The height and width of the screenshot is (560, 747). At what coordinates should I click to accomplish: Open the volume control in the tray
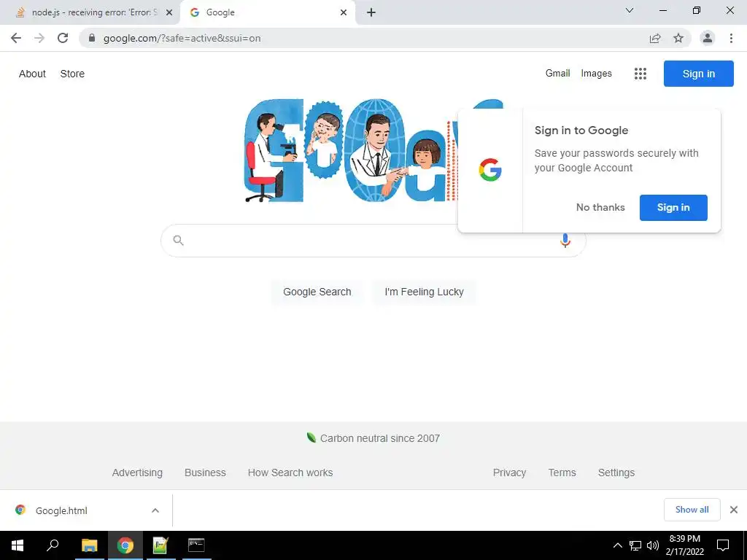coord(653,545)
